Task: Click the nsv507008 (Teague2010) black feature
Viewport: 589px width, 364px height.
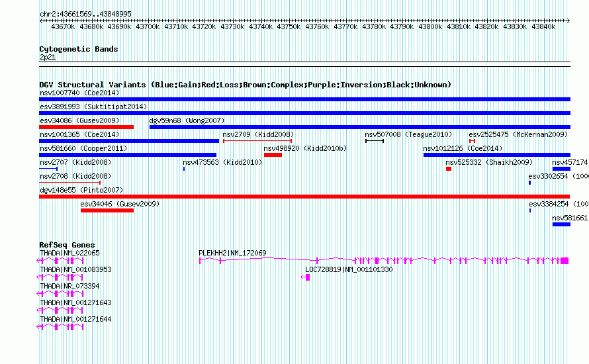Action: pyautogui.click(x=375, y=141)
